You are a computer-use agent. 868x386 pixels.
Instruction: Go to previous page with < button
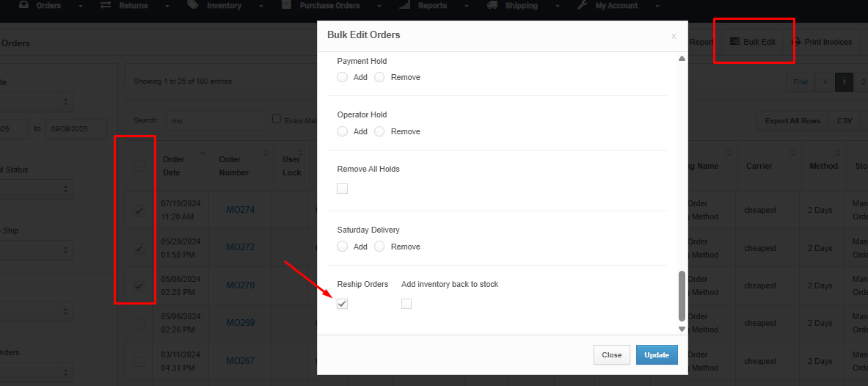point(825,82)
